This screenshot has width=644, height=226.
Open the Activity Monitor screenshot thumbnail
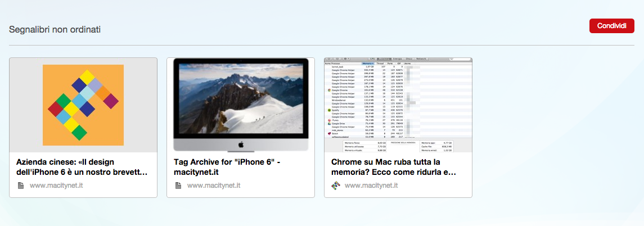pyautogui.click(x=398, y=105)
